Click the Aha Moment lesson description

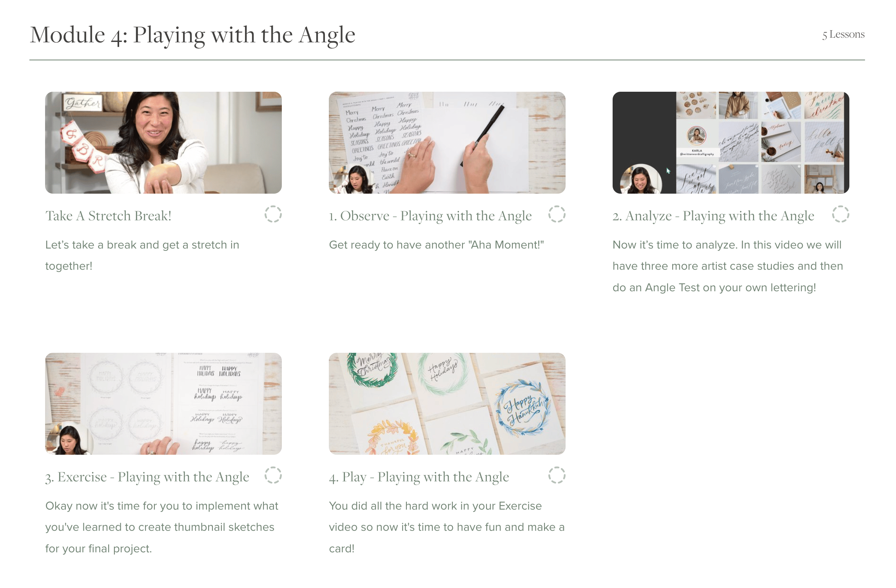437,245
